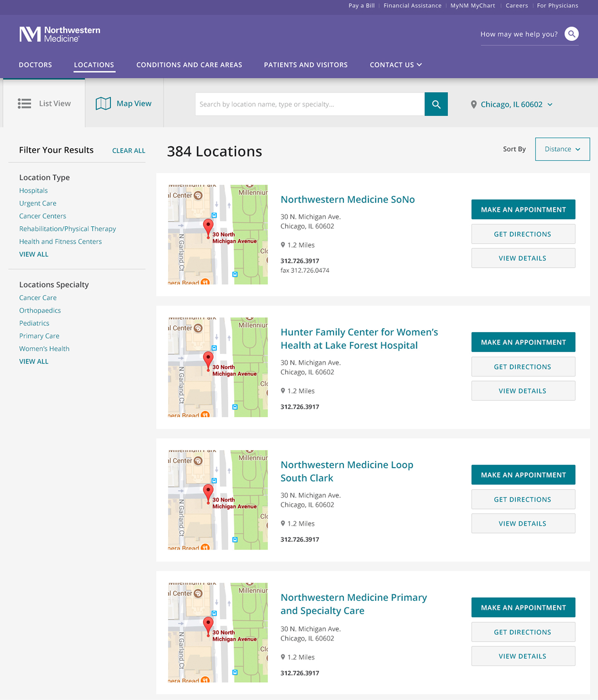Click the map thumbnail for Hunter Family Center

tap(218, 367)
